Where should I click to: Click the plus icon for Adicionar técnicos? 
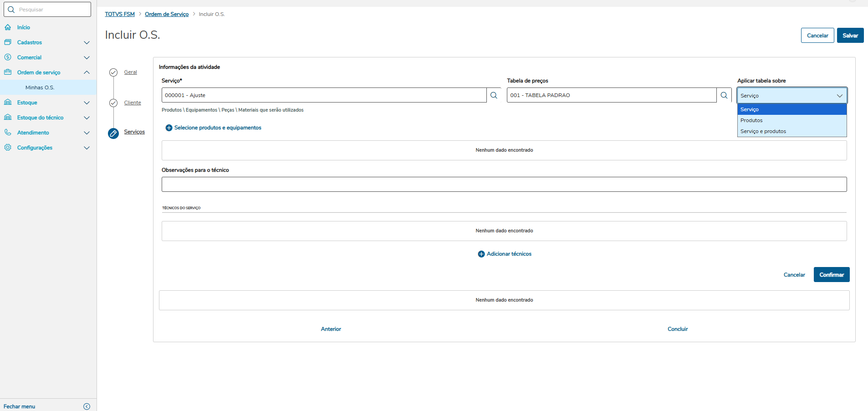(x=481, y=254)
